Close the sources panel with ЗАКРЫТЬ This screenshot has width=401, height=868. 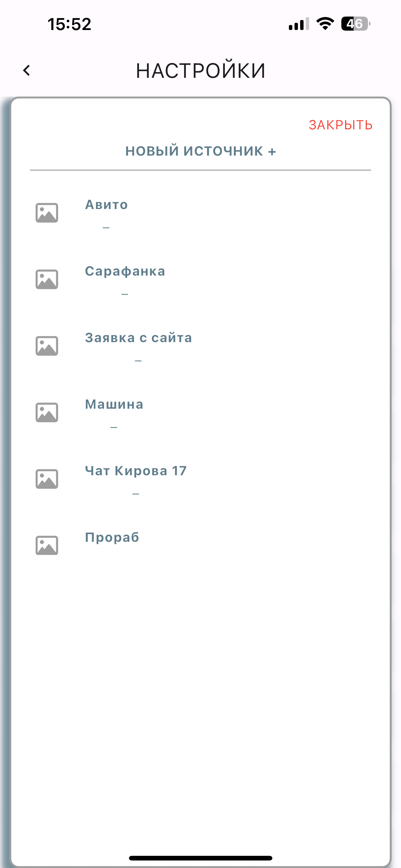(340, 125)
